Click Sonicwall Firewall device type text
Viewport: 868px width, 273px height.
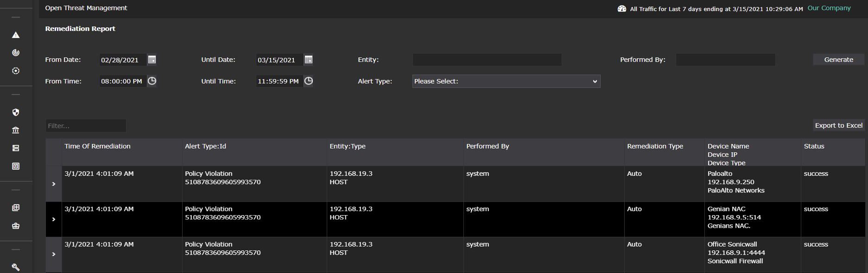coord(735,261)
